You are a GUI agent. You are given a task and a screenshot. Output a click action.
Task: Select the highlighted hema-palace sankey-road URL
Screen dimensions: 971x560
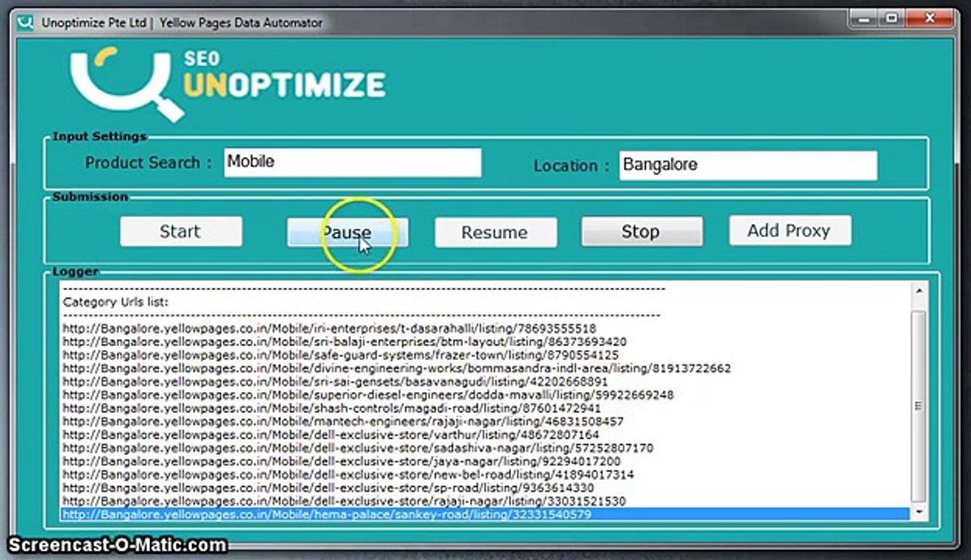(485, 514)
